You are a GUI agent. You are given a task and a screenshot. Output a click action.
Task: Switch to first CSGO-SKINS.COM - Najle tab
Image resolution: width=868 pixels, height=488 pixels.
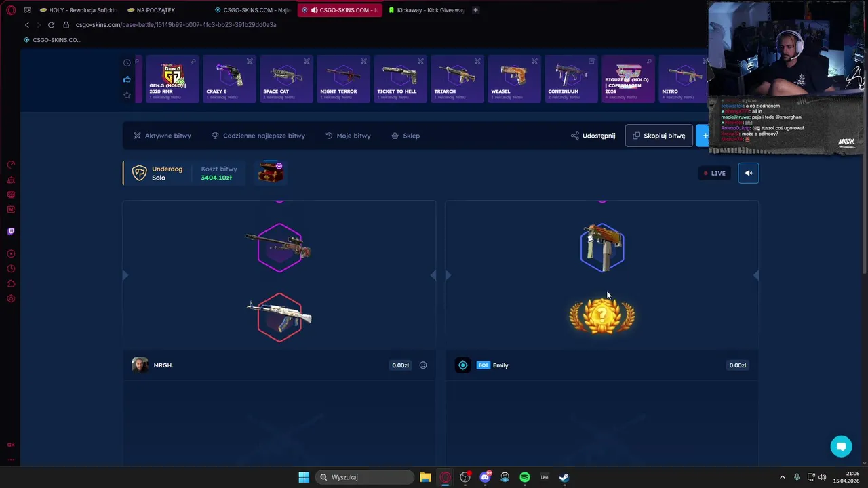252,10
